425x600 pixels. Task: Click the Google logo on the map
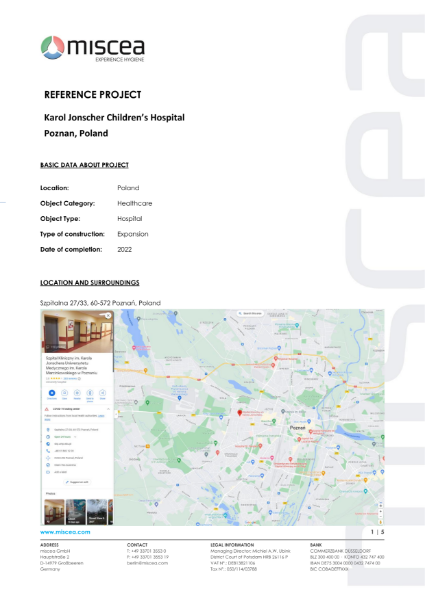tap(251, 522)
